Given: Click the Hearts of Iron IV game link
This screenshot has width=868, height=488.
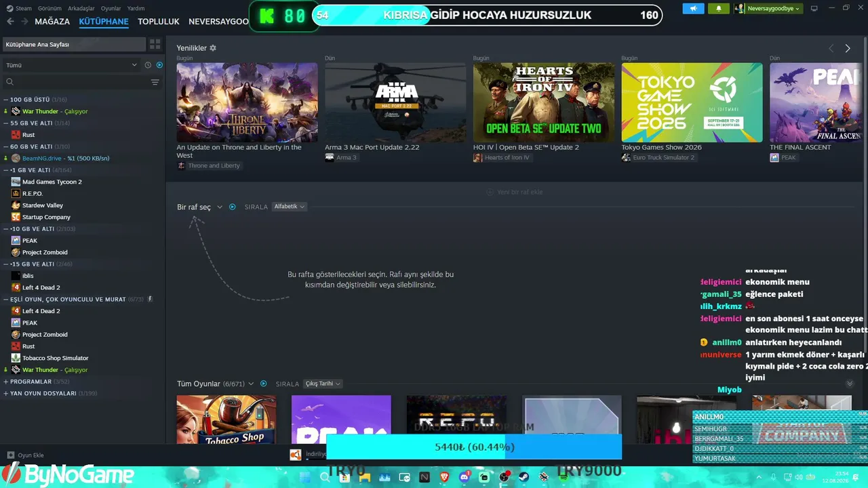Looking at the screenshot, I should pyautogui.click(x=501, y=158).
